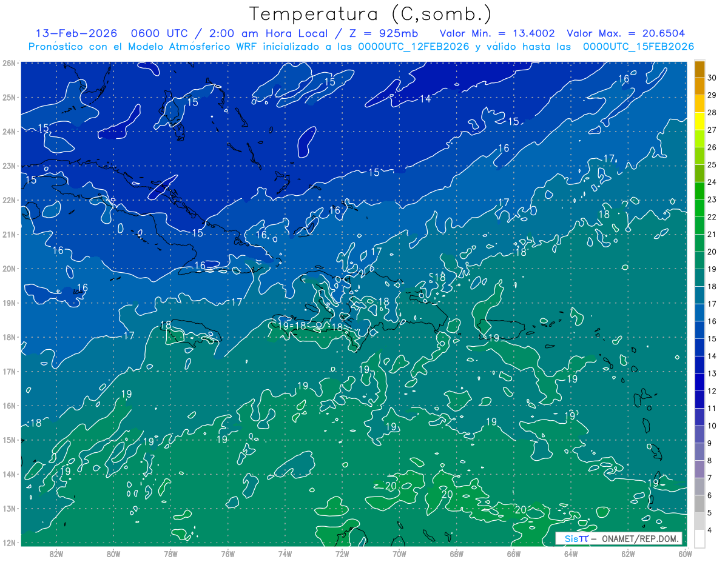
Task: Click the '24N' latitude axis label
Action: click(x=9, y=132)
